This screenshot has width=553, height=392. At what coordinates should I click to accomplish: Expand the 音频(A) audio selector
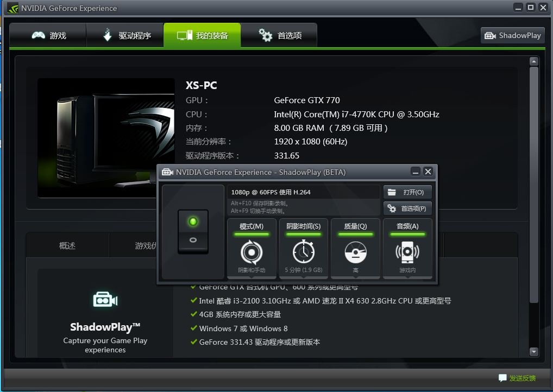click(x=407, y=226)
